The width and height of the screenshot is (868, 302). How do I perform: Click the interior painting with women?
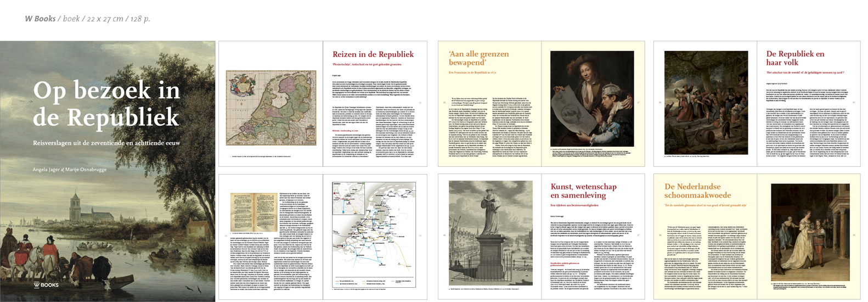pos(810,233)
